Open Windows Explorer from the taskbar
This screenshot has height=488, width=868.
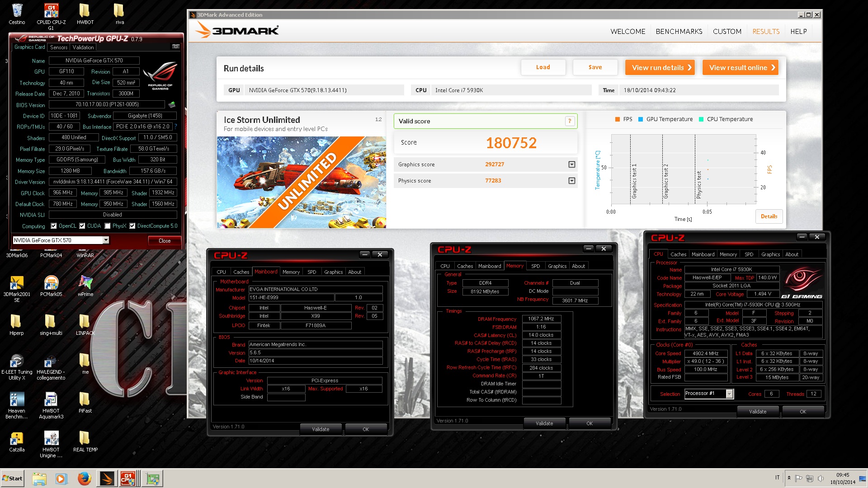[39, 479]
